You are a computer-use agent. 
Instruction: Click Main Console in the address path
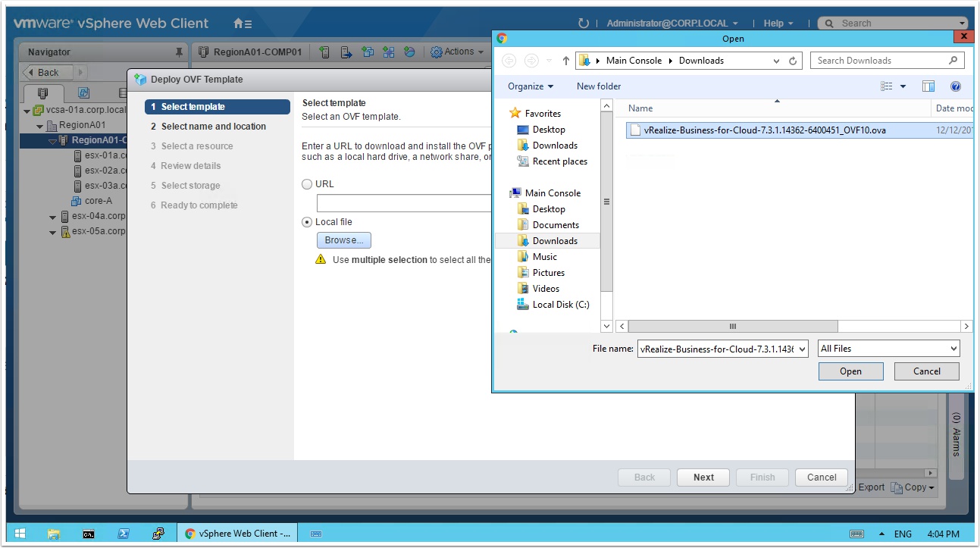(x=634, y=61)
